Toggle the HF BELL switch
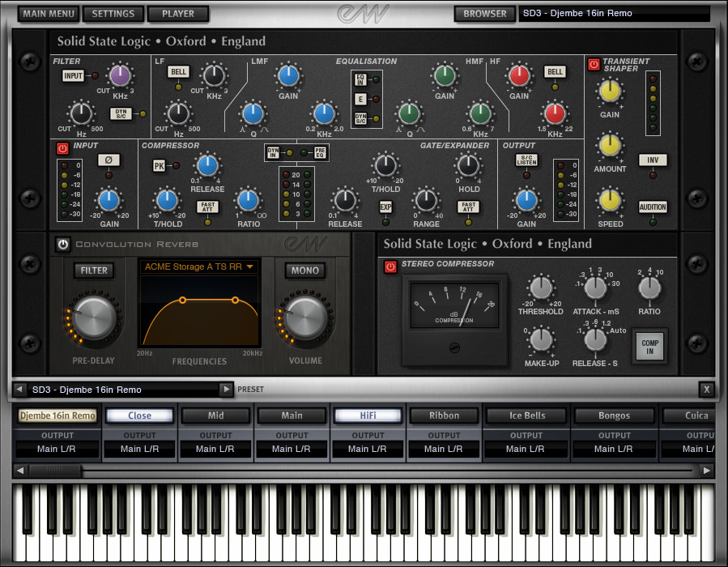 pyautogui.click(x=555, y=71)
